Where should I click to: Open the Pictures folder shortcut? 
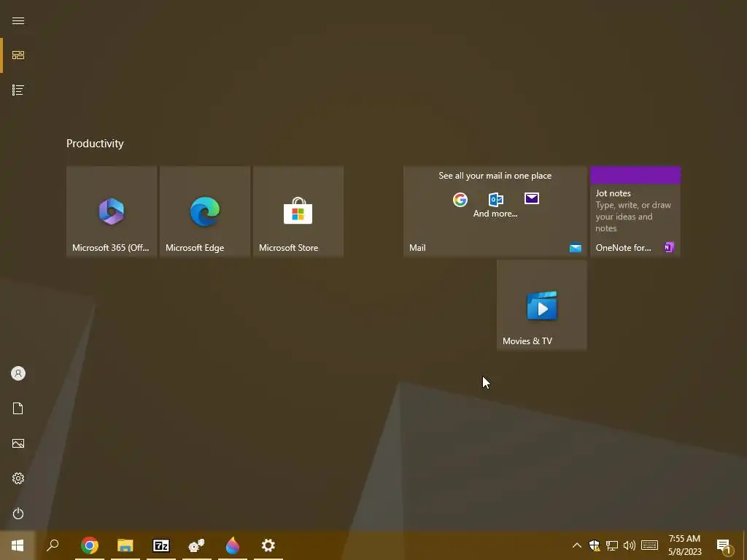coord(18,443)
